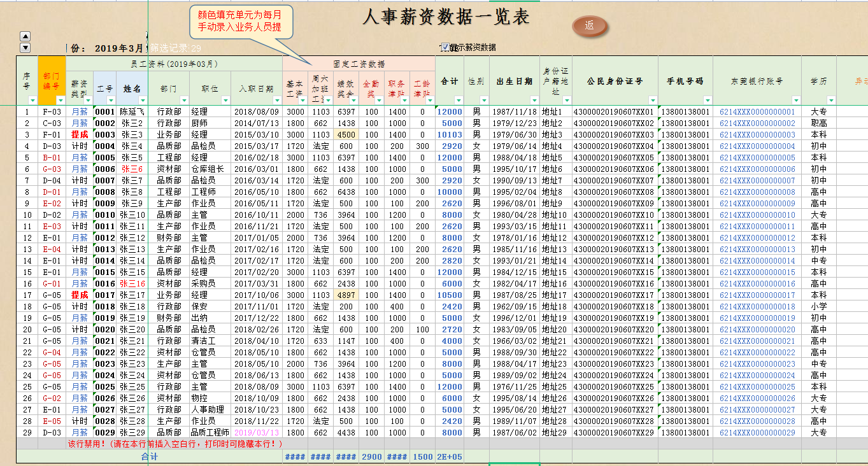Open the filter on the 入职日期 column
This screenshot has height=466, width=868.
[276, 100]
